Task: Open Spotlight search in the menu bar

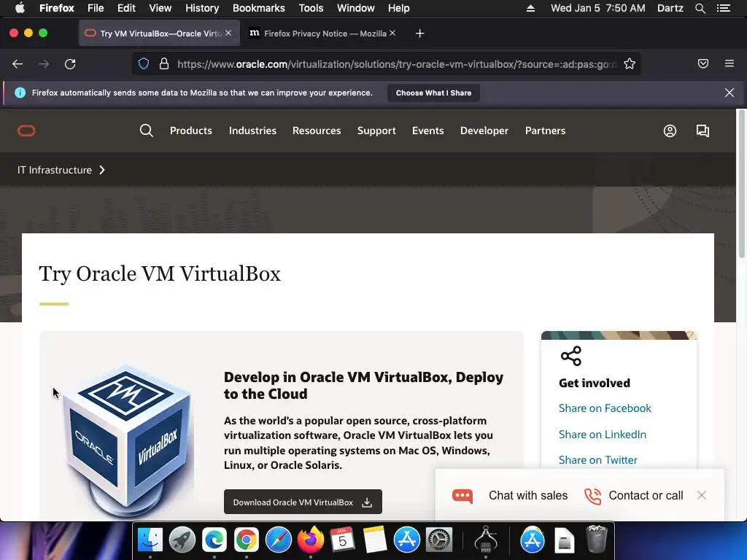Action: coord(700,8)
